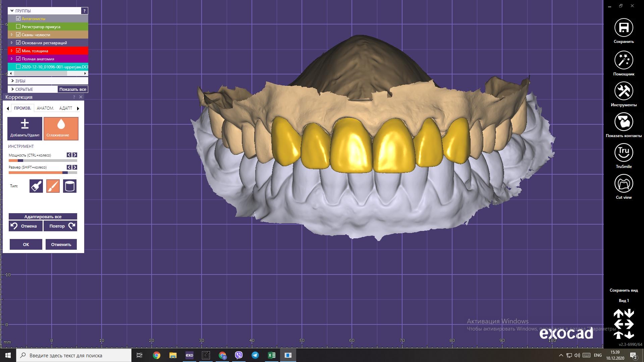Select the cylinder brush type icon
Viewport: 644px width, 362px height.
pyautogui.click(x=70, y=186)
